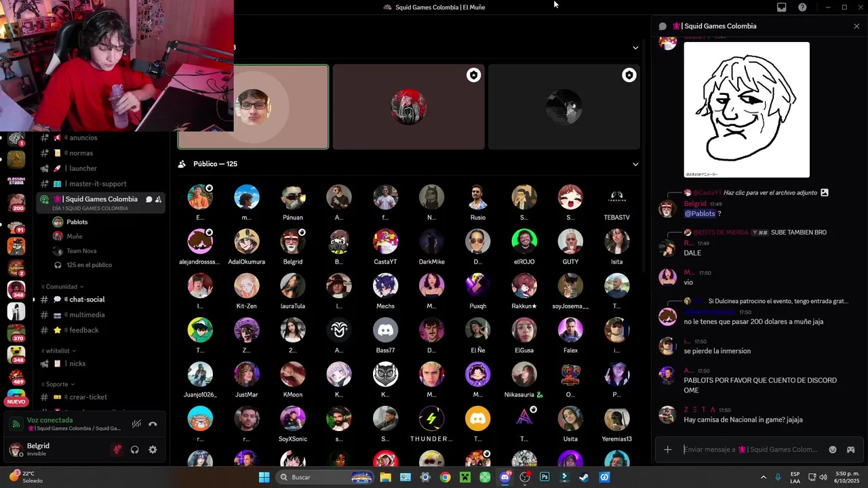Click invite people icon on stage channel
This screenshot has width=868, height=488.
pyautogui.click(x=158, y=199)
